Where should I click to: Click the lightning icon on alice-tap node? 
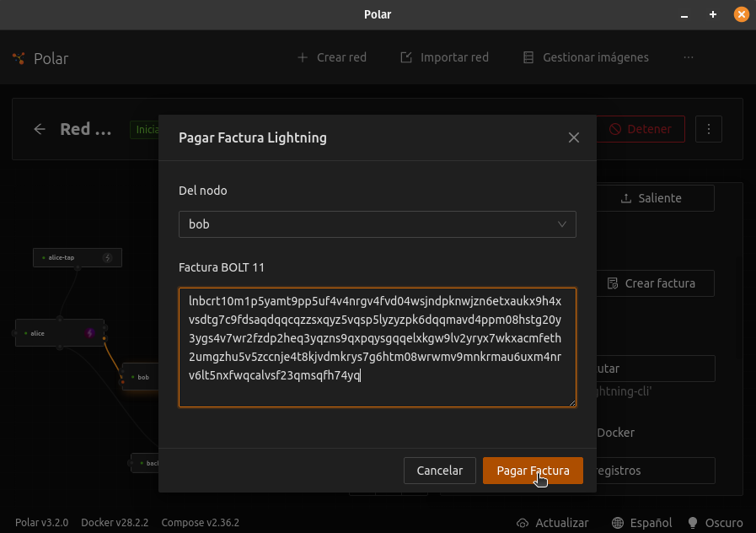[x=108, y=257]
